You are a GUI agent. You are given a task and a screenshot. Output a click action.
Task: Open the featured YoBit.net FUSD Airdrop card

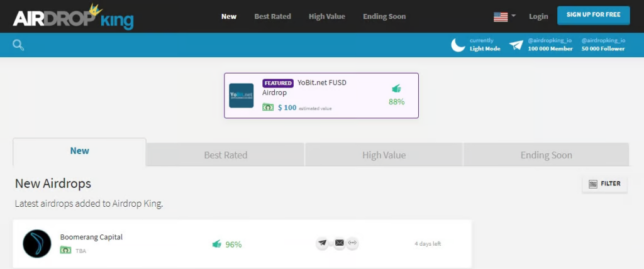point(321,96)
